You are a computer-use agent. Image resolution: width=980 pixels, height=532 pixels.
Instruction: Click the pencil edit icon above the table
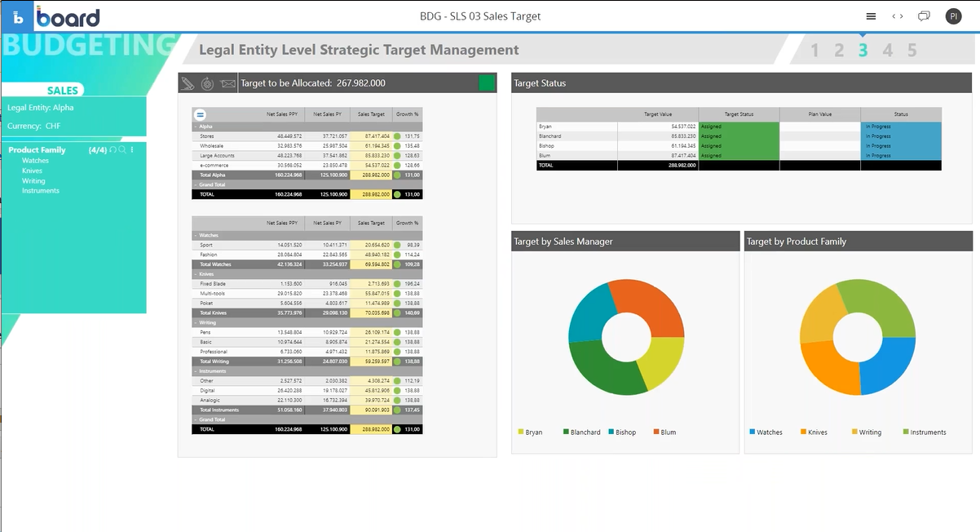[x=188, y=83]
